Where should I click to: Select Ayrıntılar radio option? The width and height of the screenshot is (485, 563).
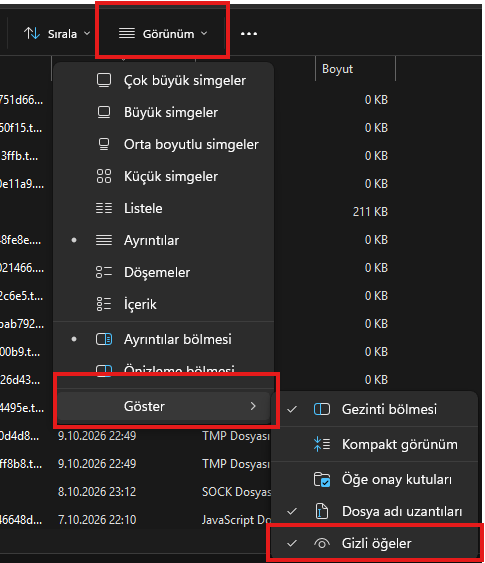click(163, 240)
